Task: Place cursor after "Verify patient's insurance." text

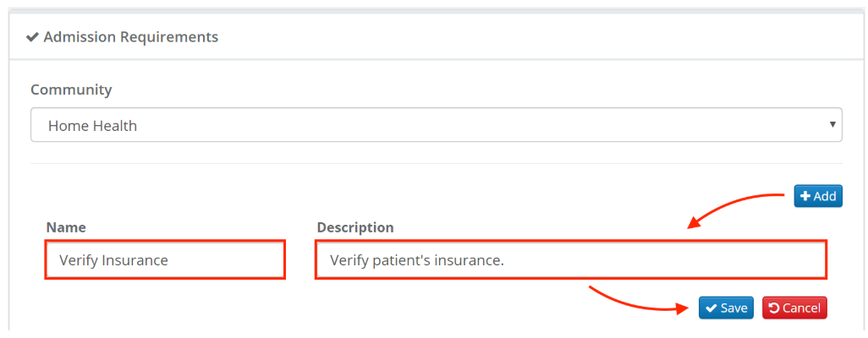Action: pos(505,260)
